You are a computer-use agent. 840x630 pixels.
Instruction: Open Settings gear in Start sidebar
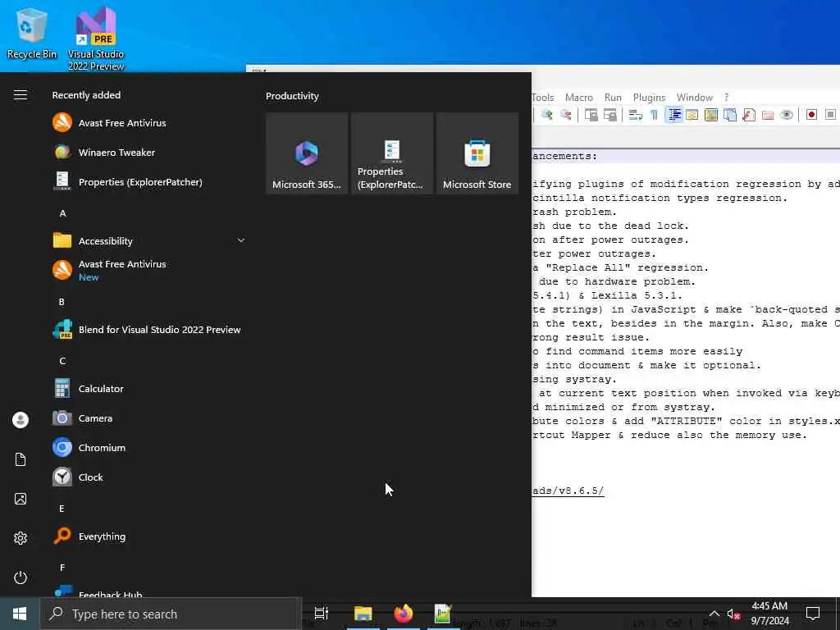(21, 538)
